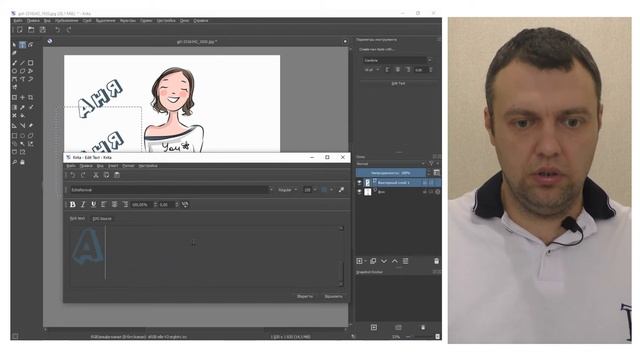
Task: Open text color dropdown arrow
Action: coord(331,190)
